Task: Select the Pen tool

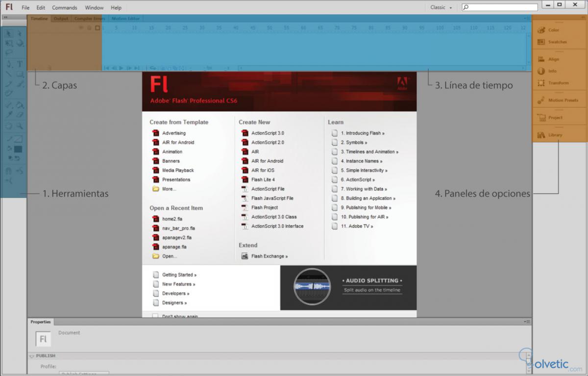Action: [x=9, y=64]
